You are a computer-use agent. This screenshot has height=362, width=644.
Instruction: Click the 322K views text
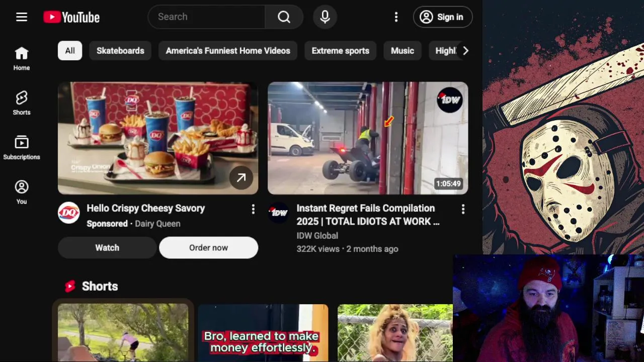coord(318,249)
